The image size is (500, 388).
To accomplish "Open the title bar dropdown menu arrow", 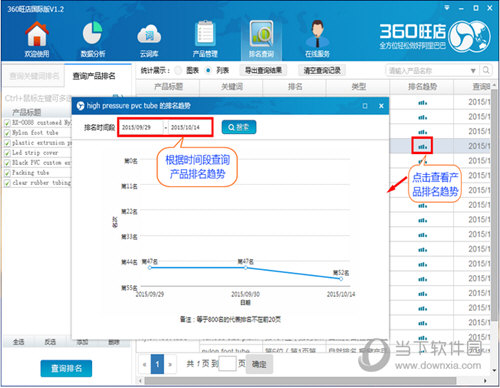I will (x=447, y=8).
